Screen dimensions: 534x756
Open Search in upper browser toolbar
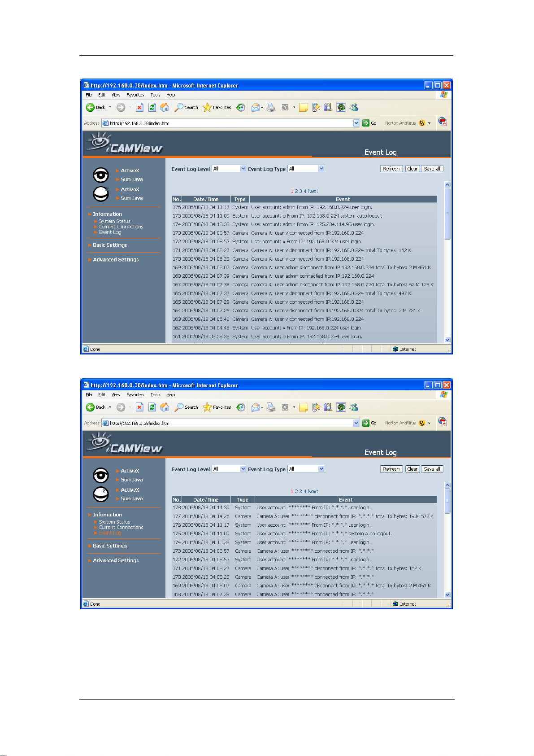pyautogui.click(x=187, y=107)
